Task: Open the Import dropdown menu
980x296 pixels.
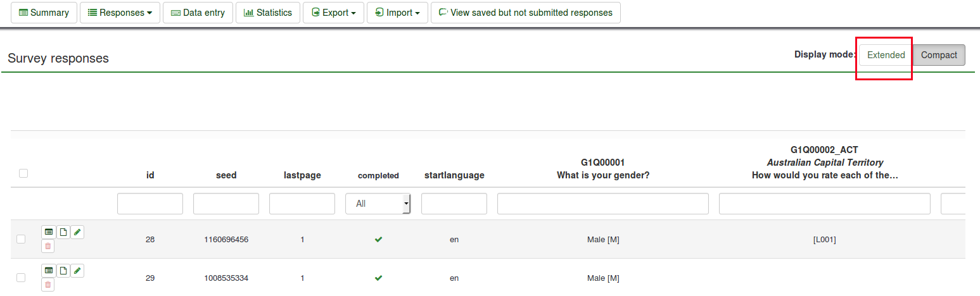Action: [397, 13]
